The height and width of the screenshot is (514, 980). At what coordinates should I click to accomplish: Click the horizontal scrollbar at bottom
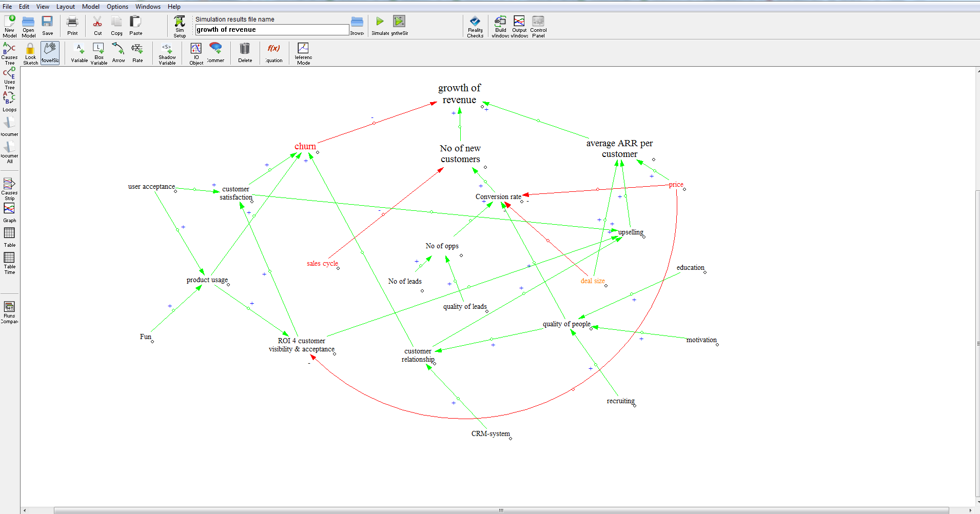point(501,510)
